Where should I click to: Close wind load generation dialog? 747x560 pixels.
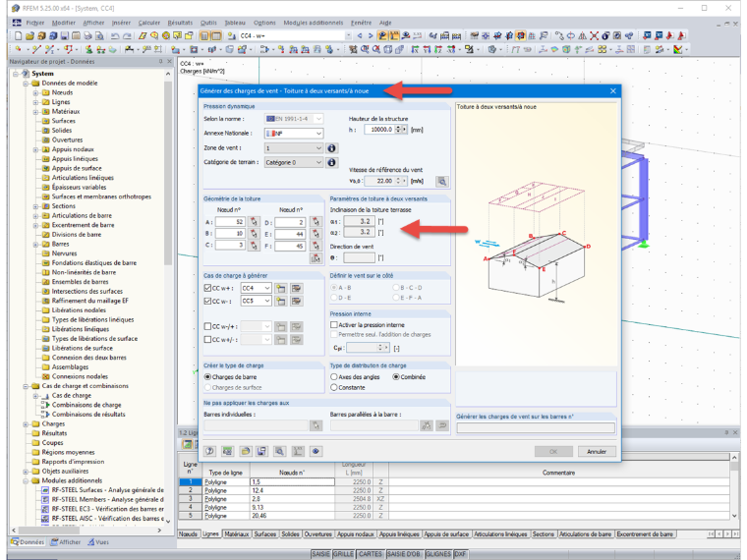[x=613, y=91]
